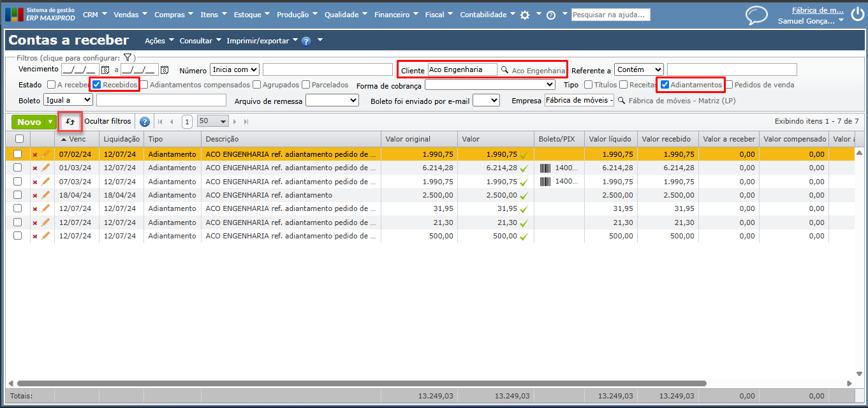Screen dimensions: 868x408
Task: Check the Pedidos de venda checkbox
Action: pos(729,85)
